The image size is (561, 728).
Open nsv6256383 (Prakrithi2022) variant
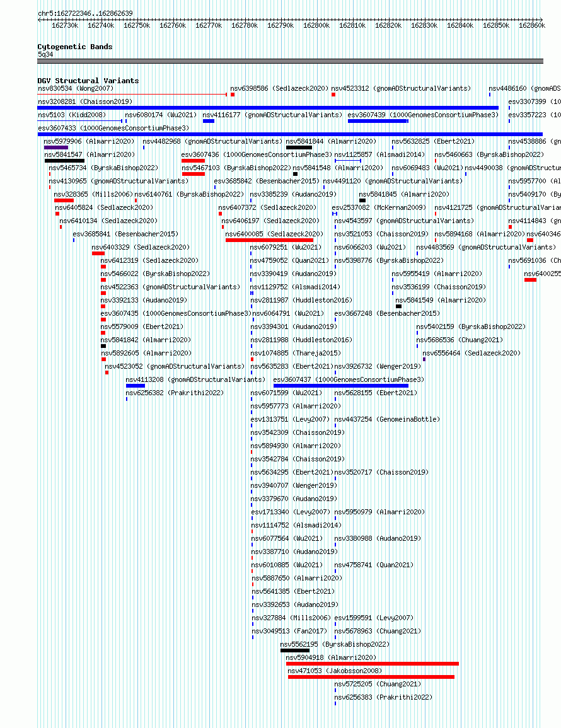[384, 697]
